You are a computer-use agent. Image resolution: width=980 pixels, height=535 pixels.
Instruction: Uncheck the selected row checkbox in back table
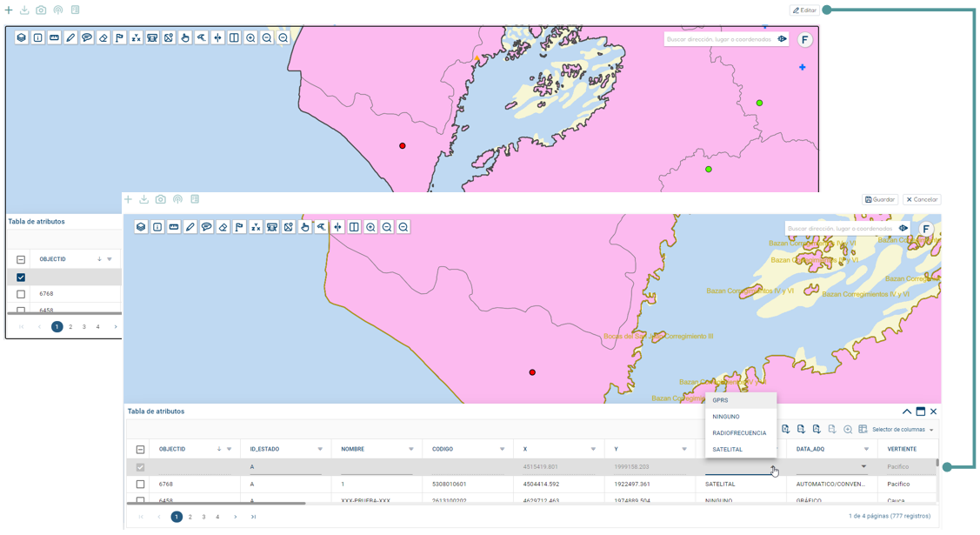(21, 277)
